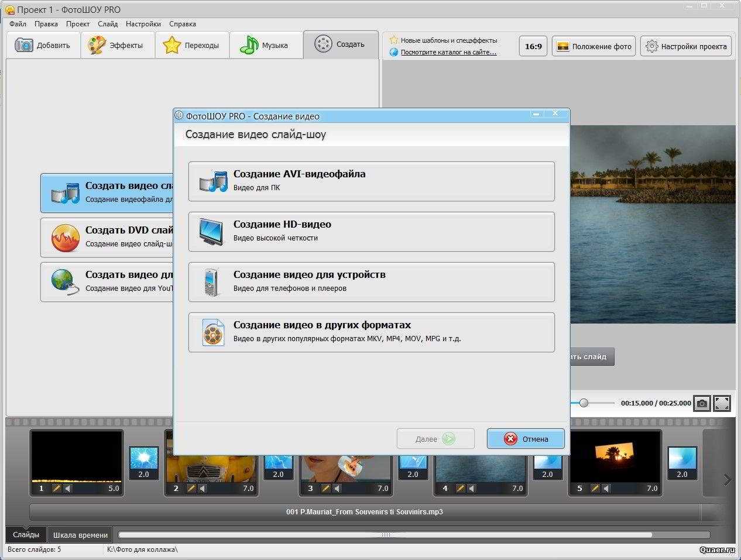Edit slide 1 with pencil icon
The image size is (741, 560).
[x=56, y=488]
